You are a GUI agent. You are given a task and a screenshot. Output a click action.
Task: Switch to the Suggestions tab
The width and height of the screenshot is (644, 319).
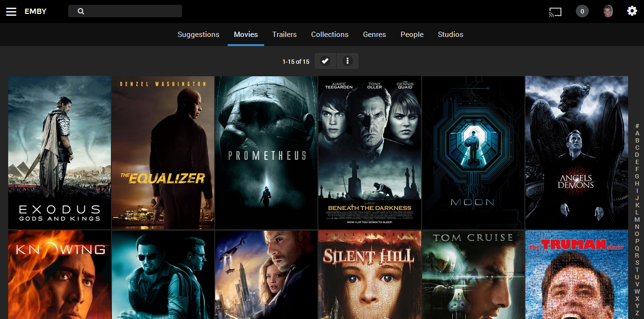pyautogui.click(x=198, y=35)
